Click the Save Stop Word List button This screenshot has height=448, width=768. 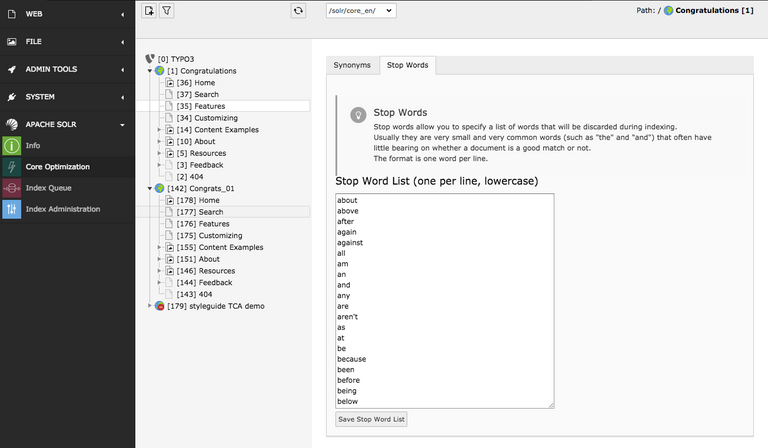371,419
